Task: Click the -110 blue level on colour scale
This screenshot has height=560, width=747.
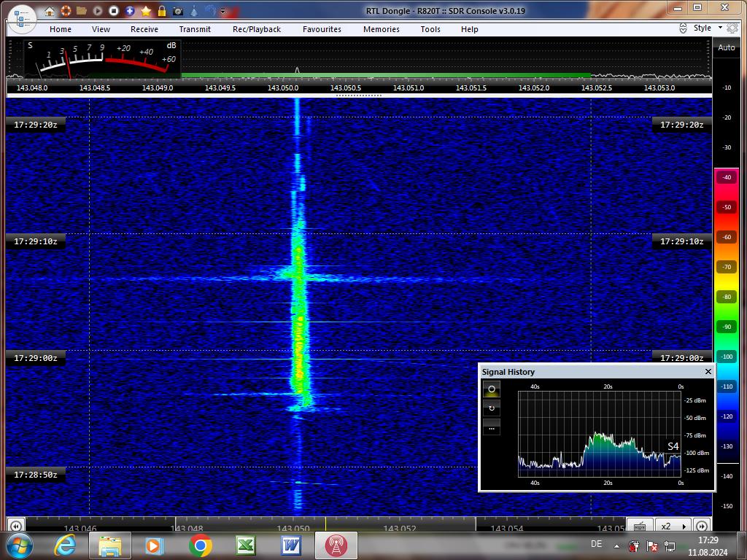Action: click(x=727, y=386)
